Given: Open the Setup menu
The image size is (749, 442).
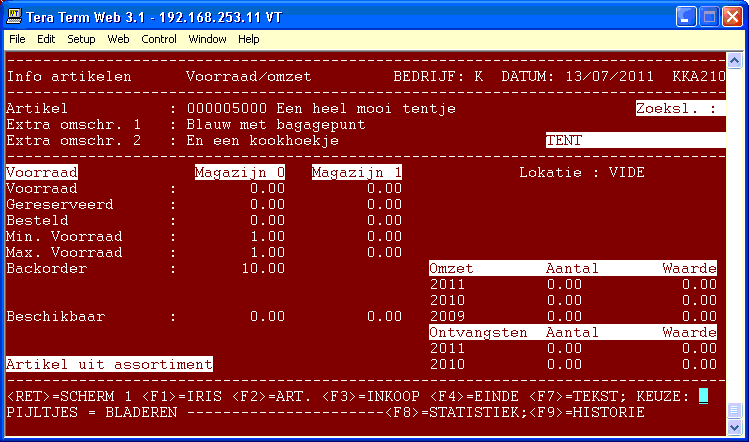Looking at the screenshot, I should (81, 39).
